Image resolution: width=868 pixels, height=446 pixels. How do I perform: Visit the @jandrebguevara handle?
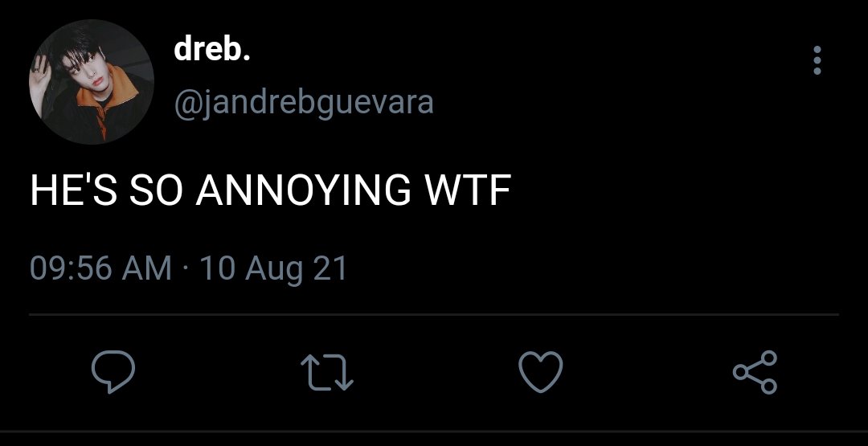click(x=303, y=103)
